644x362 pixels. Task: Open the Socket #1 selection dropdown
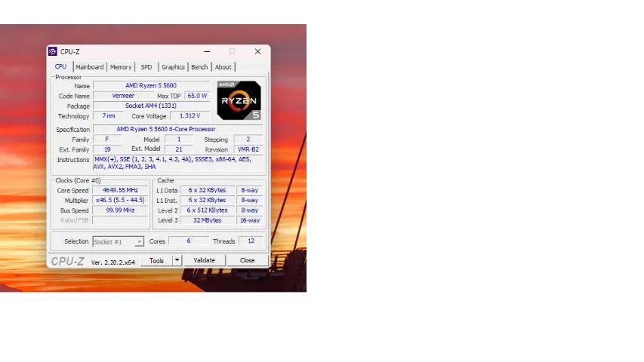click(119, 242)
